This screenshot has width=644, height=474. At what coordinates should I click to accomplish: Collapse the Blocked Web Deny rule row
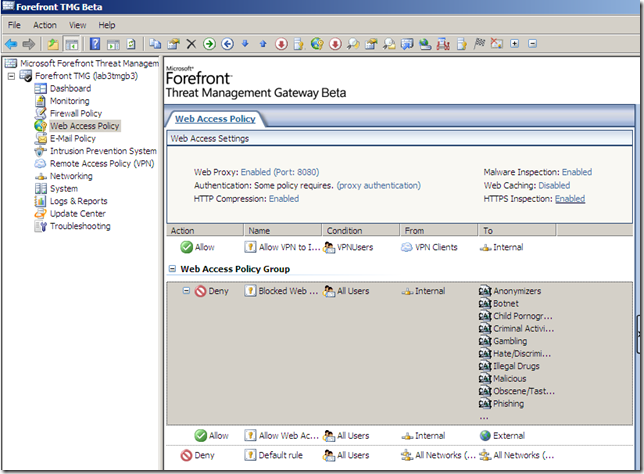coord(186,291)
